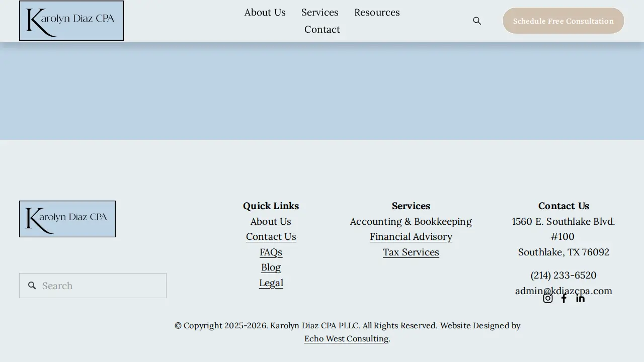Viewport: 644px width, 362px height.
Task: Click the Karolyn Diaz CPA footer logo
Action: [67, 219]
